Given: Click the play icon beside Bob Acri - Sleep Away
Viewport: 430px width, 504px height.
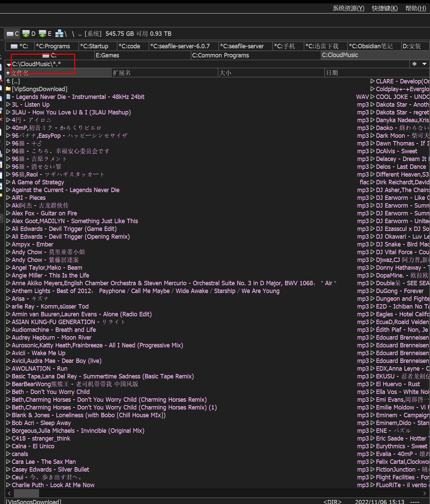Looking at the screenshot, I should pos(8,423).
